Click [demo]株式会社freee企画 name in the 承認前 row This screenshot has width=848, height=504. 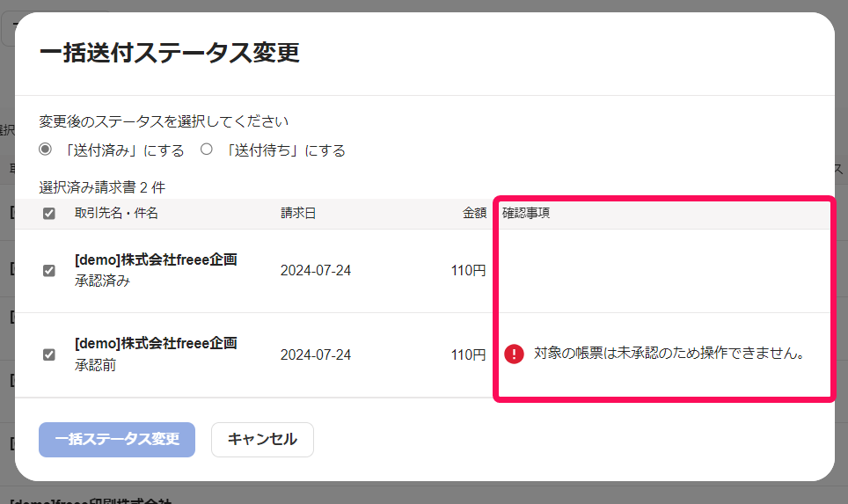[156, 344]
